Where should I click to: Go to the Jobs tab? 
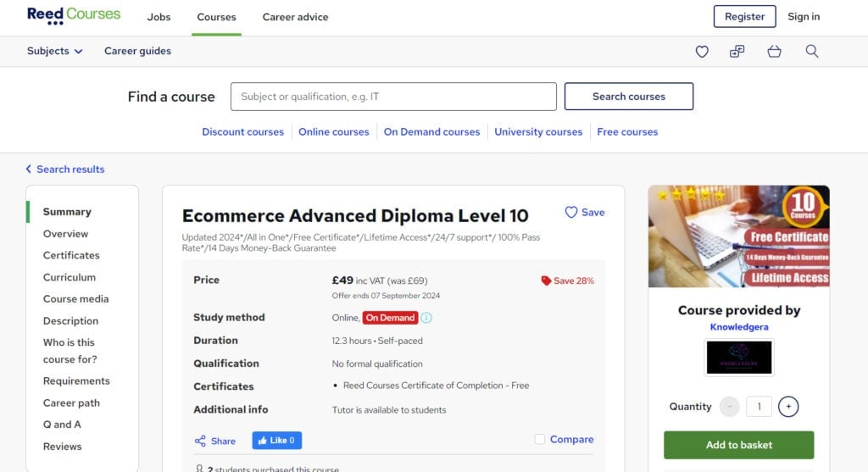pyautogui.click(x=159, y=17)
